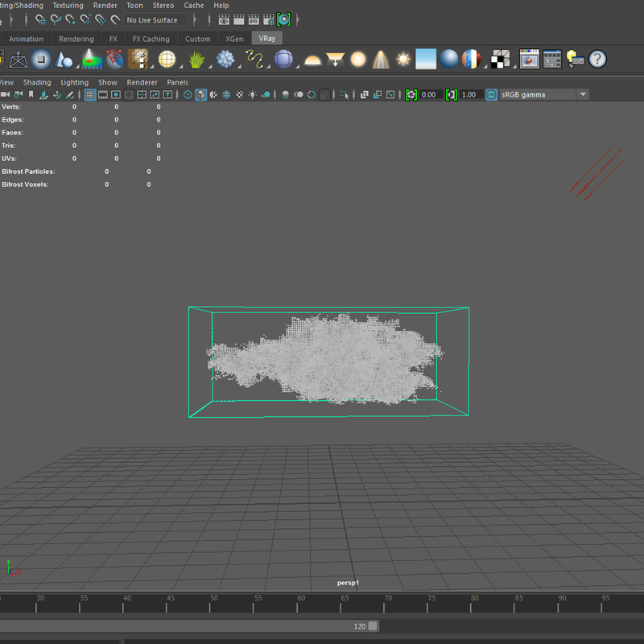
Task: Click the render current frame clapboard icon
Action: pos(239,19)
